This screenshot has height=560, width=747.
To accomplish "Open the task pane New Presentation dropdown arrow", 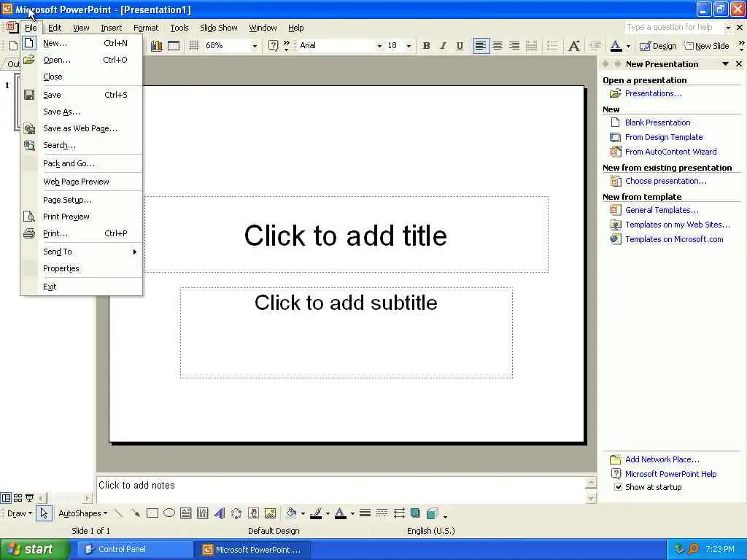I will (725, 64).
